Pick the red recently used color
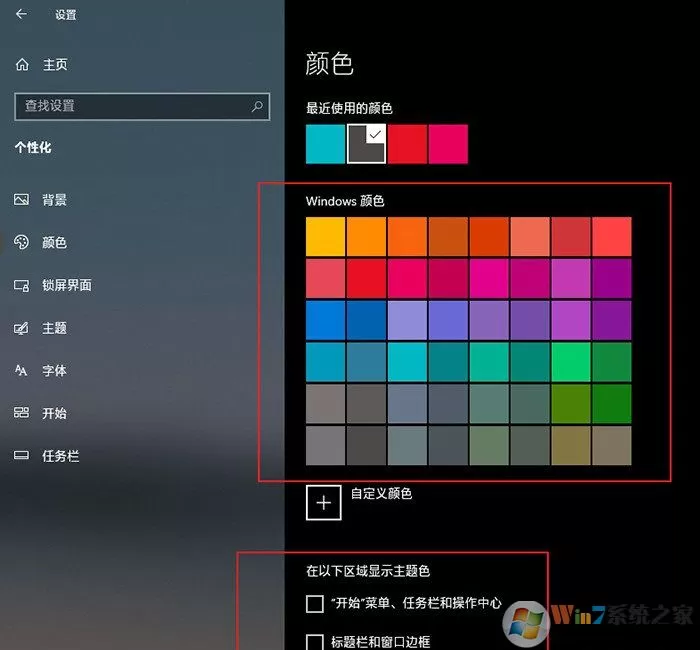 tap(407, 144)
